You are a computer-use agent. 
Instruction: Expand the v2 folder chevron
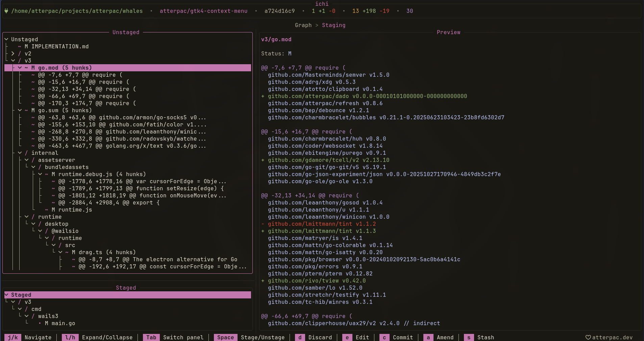[13, 53]
